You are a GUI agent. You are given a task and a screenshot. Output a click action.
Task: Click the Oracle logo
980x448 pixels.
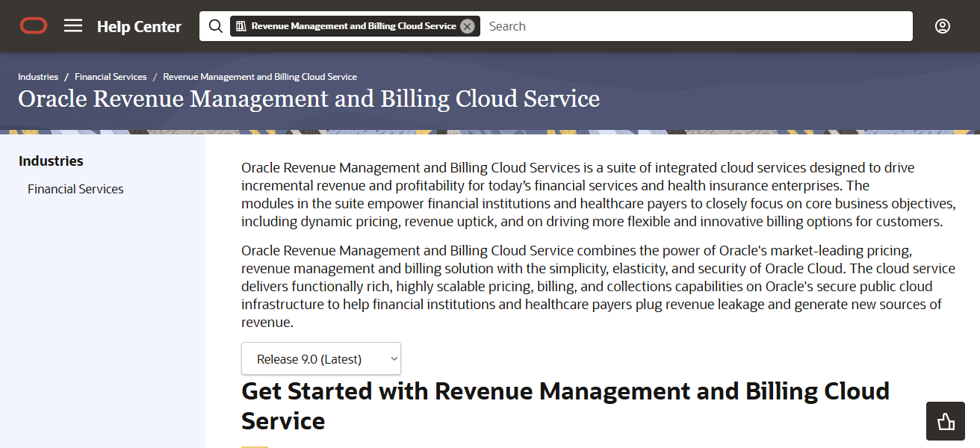(x=33, y=25)
